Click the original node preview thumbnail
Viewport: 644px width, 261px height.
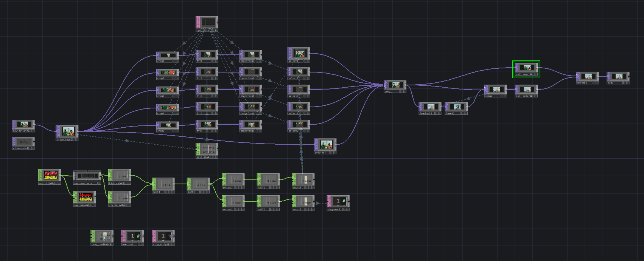[325, 145]
